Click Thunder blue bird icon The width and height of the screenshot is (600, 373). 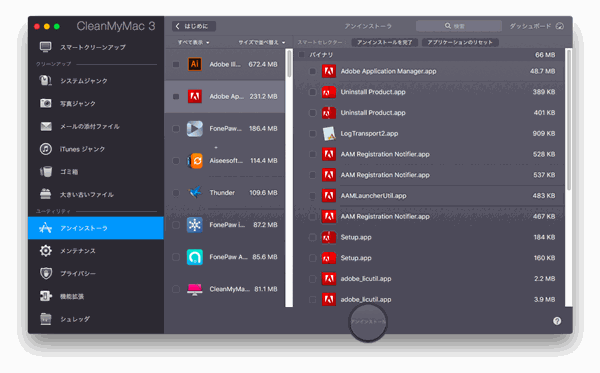195,192
